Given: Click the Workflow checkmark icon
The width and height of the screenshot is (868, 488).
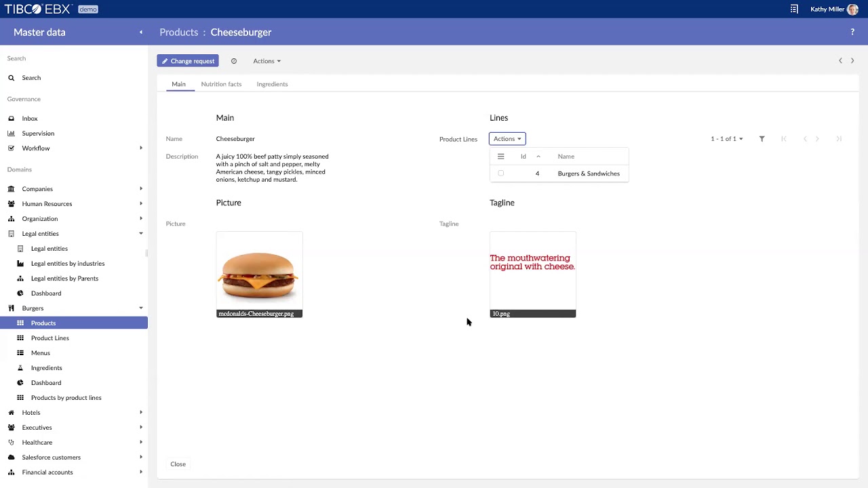Looking at the screenshot, I should click(x=11, y=148).
